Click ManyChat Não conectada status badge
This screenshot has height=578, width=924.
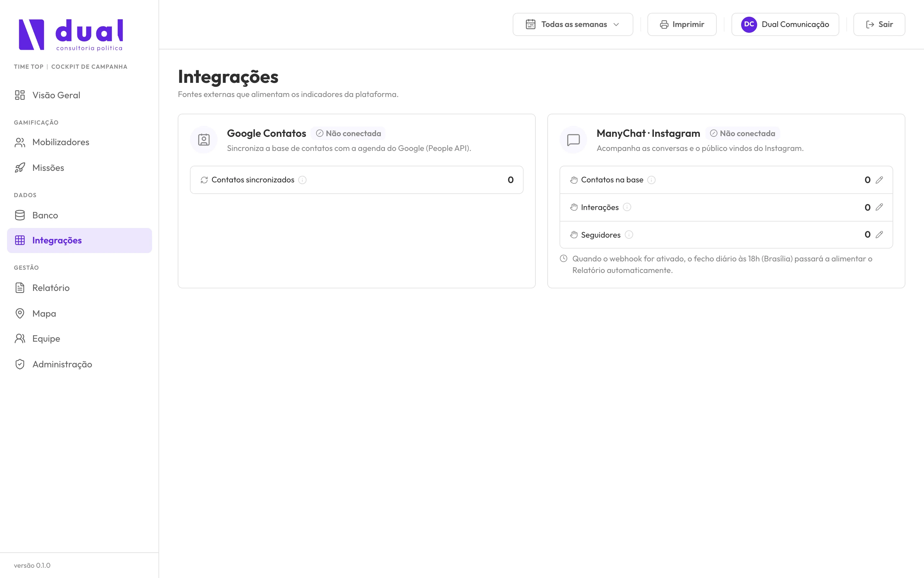pos(742,133)
